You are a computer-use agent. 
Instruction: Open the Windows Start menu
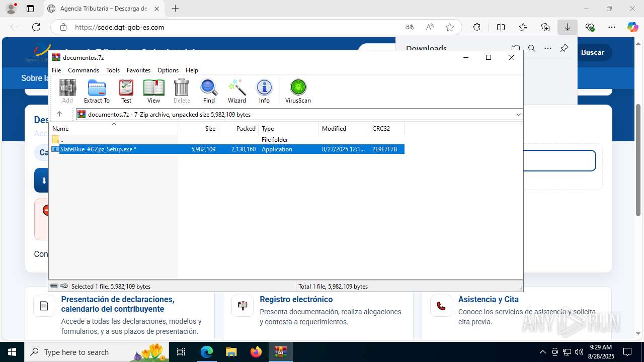click(12, 352)
